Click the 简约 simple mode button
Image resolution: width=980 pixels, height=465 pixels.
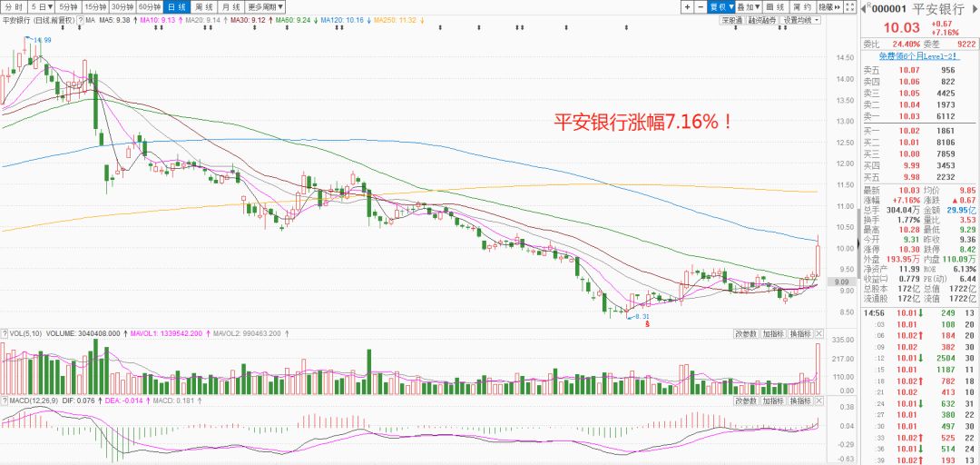click(x=802, y=7)
